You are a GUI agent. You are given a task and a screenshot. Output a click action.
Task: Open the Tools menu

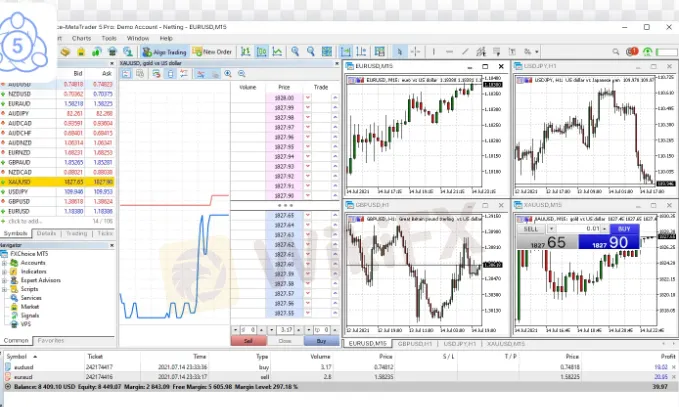[x=109, y=38]
